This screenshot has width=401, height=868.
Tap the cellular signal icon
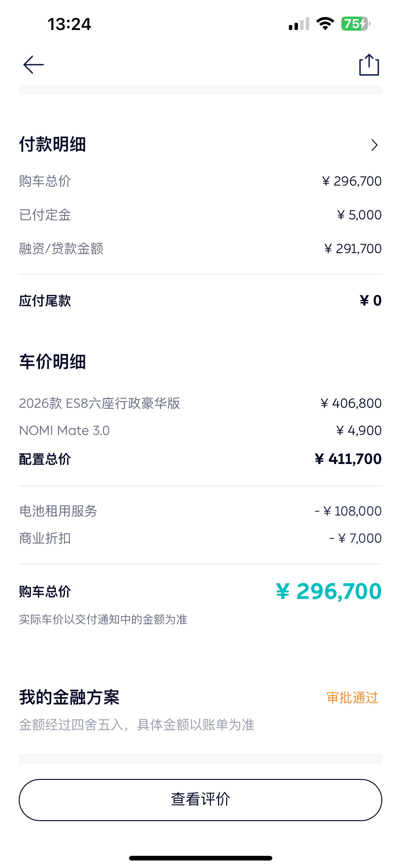pos(299,24)
